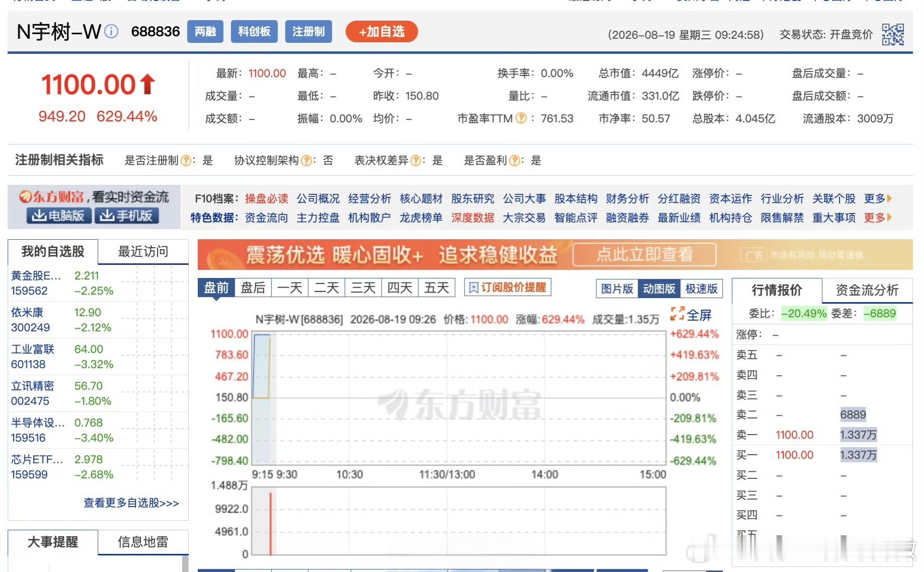Open 核心题材 link
Screen dimensions: 924x572
click(421, 198)
